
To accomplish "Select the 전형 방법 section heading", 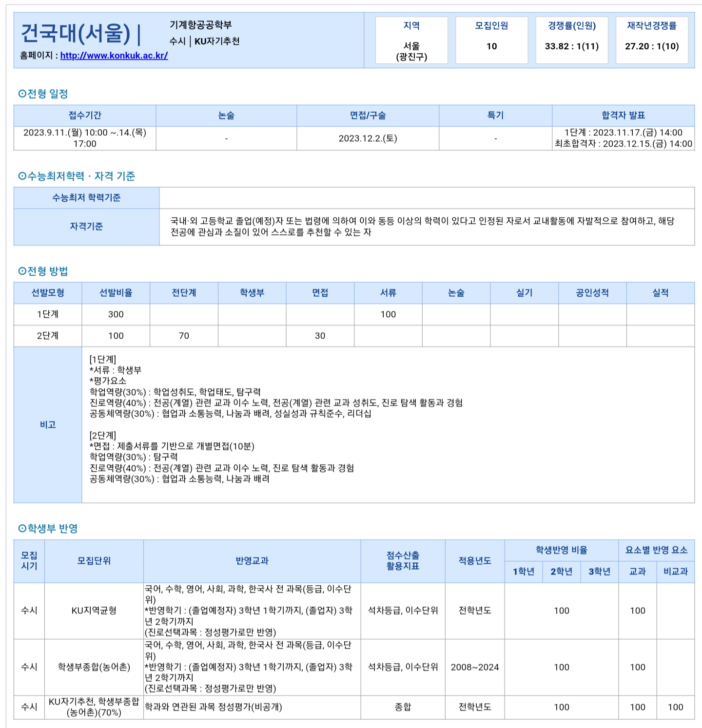I will click(43, 271).
